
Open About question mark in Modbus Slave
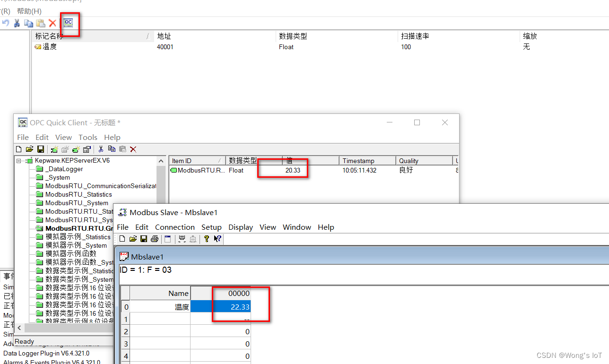[x=207, y=239]
